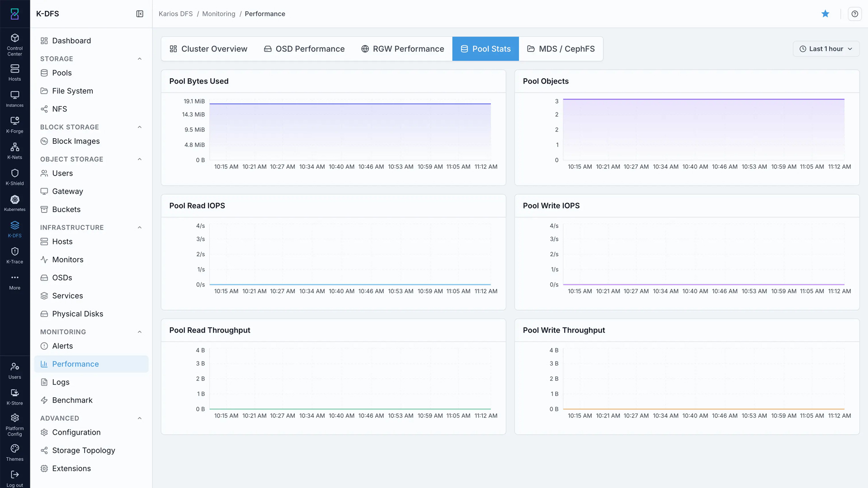868x488 pixels.
Task: Switch to the OSD Performance tab
Action: (304, 49)
